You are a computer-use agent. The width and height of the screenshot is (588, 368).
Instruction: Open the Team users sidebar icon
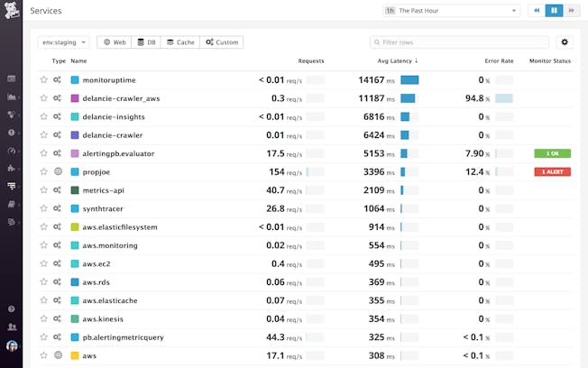(x=12, y=327)
